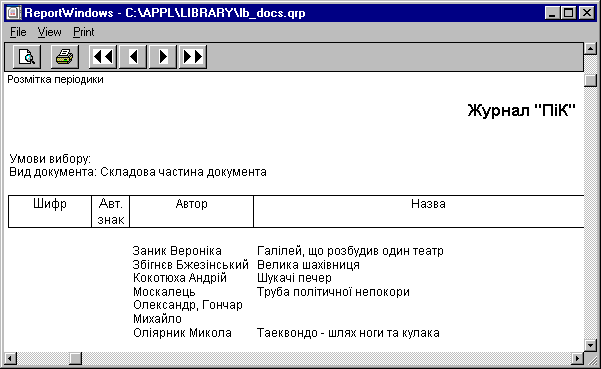Viewport: 601px width, 369px height.
Task: Click the printer icon to print report
Action: click(64, 57)
